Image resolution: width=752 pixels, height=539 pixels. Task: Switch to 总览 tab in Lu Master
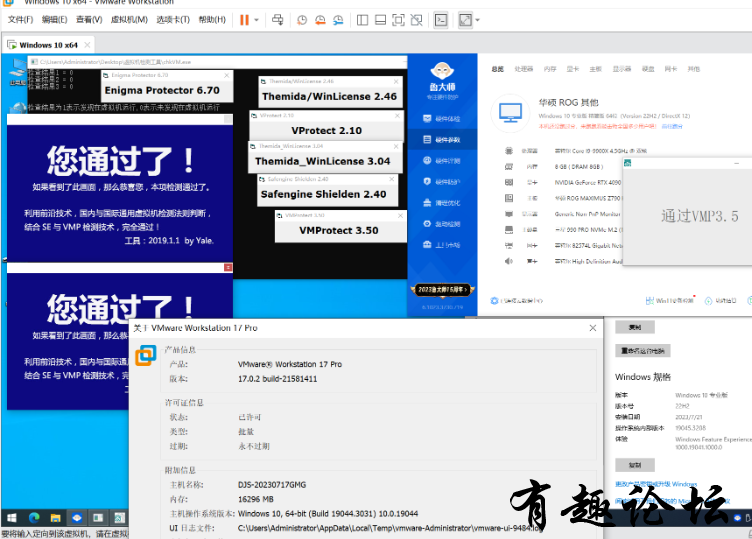(x=498, y=69)
